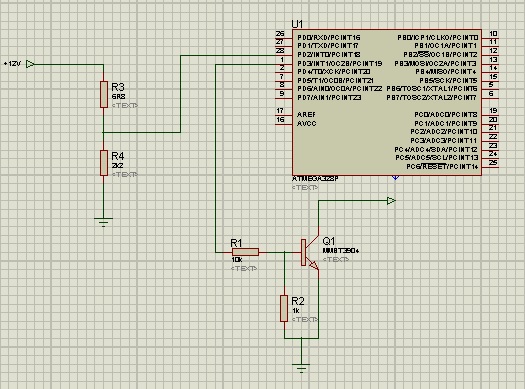This screenshot has width=525, height=389.
Task: Click the PB4/MISO/PCINT4 pin label
Action: (x=446, y=72)
